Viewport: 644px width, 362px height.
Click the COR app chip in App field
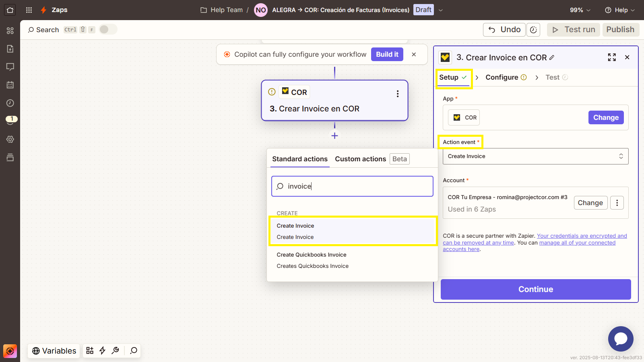[464, 117]
